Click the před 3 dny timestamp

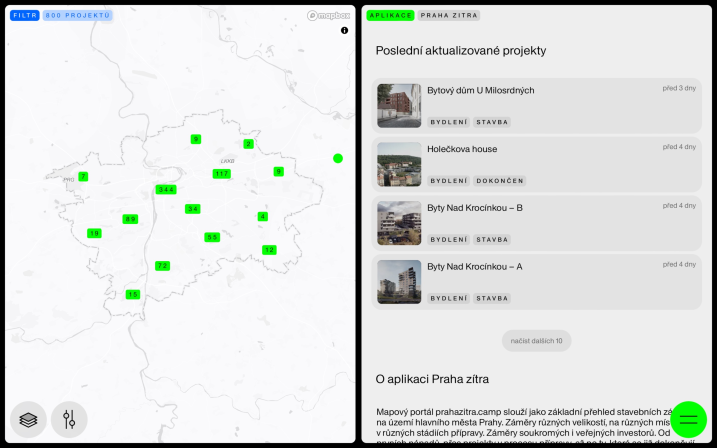[x=679, y=88]
